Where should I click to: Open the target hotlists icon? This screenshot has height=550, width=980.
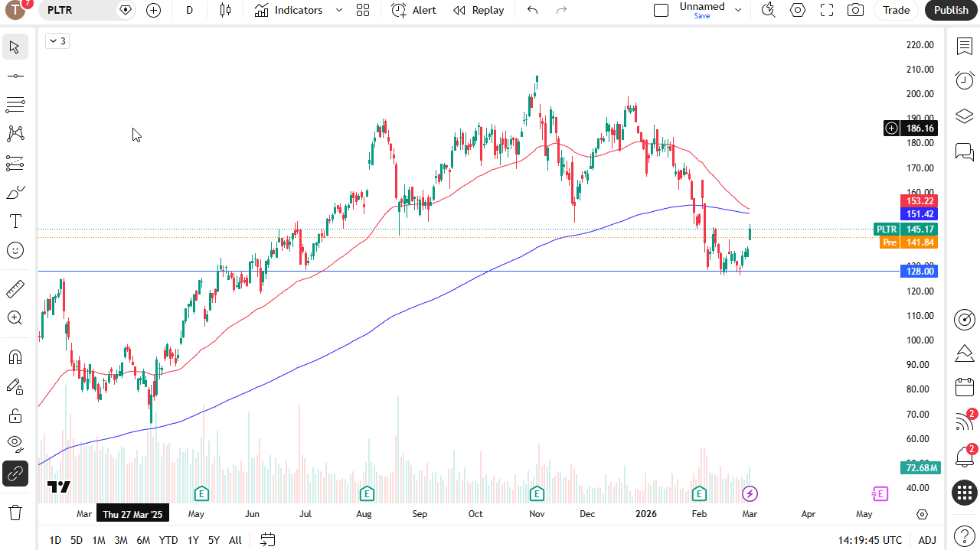pyautogui.click(x=965, y=319)
